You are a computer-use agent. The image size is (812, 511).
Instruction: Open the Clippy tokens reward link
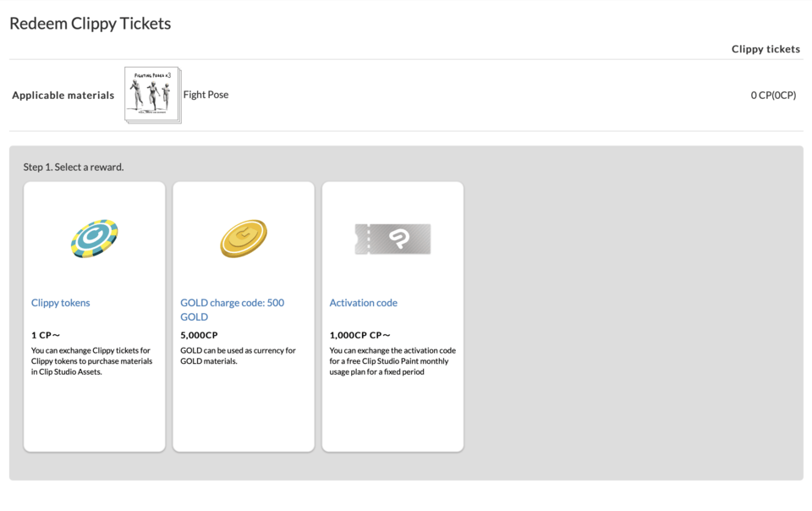[61, 303]
